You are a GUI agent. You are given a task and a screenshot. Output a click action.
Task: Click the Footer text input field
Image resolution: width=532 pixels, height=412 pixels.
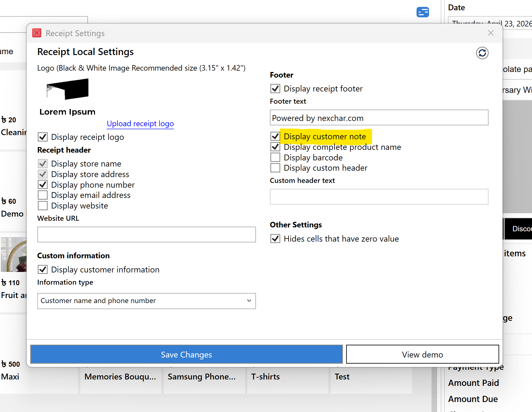[x=379, y=118]
